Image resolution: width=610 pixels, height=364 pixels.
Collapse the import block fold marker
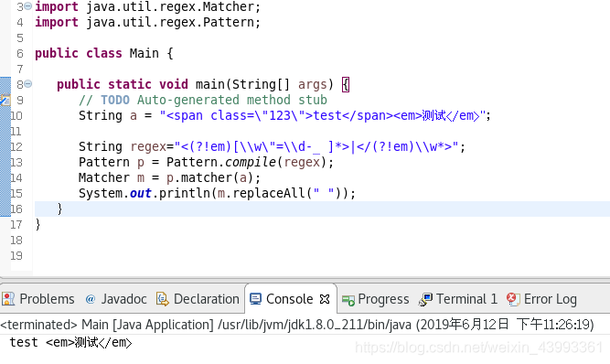28,5
